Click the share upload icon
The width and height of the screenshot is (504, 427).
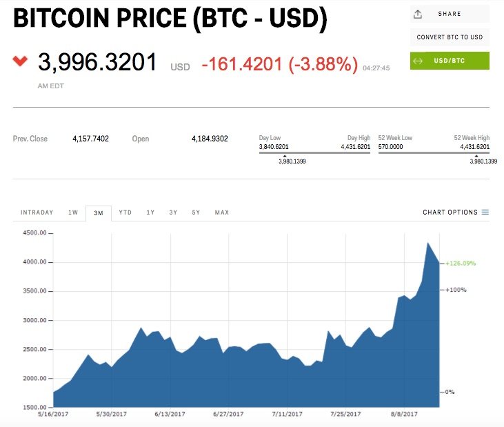tap(418, 14)
